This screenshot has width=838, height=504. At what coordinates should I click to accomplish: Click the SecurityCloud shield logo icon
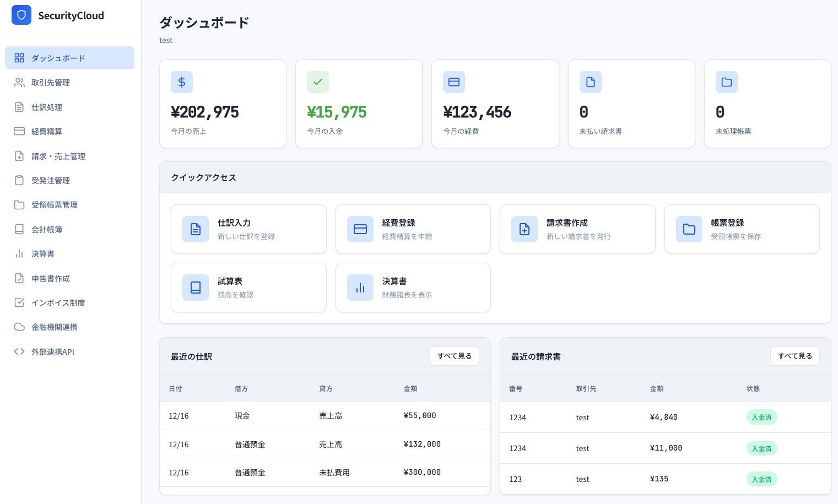(21, 15)
